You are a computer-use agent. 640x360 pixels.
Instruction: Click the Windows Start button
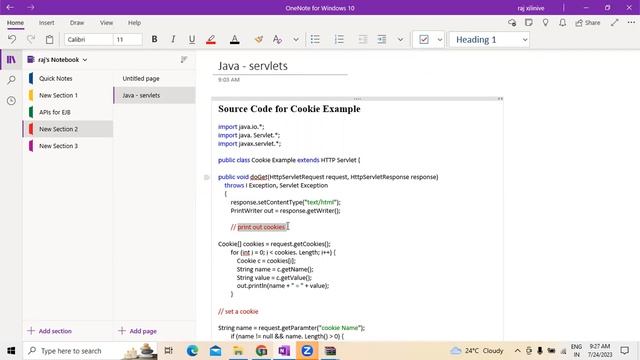click(x=11, y=351)
